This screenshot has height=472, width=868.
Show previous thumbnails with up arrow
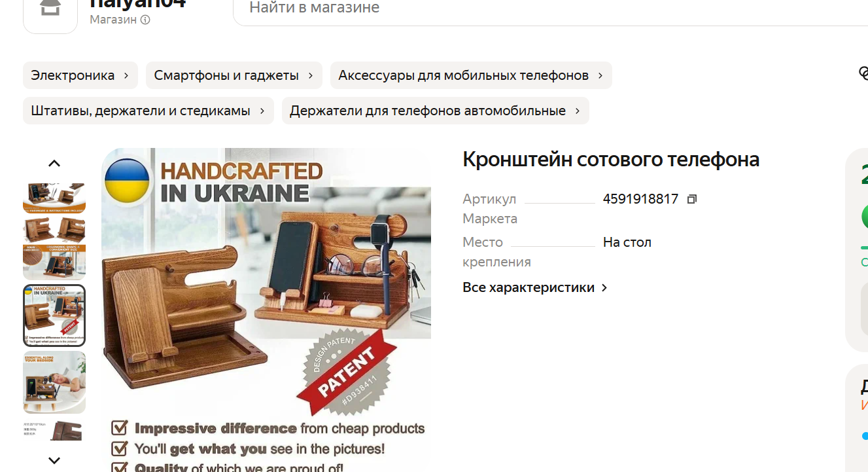click(54, 164)
